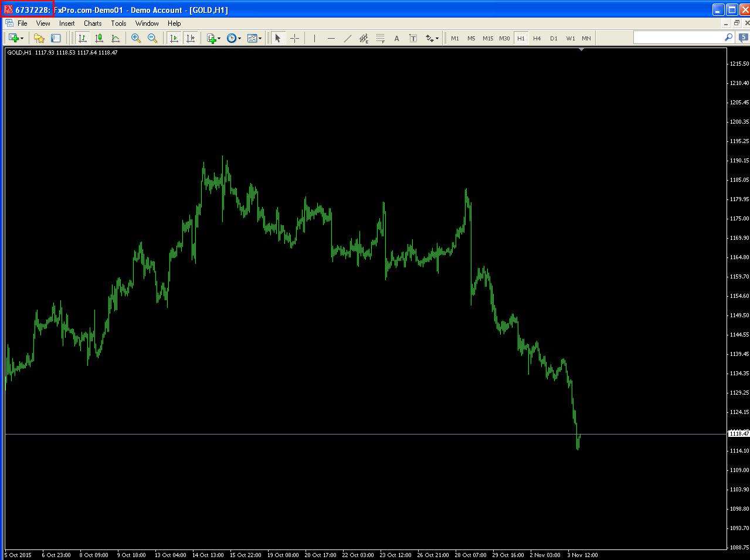Click the 14 Oct 13:00 time label

[208, 555]
